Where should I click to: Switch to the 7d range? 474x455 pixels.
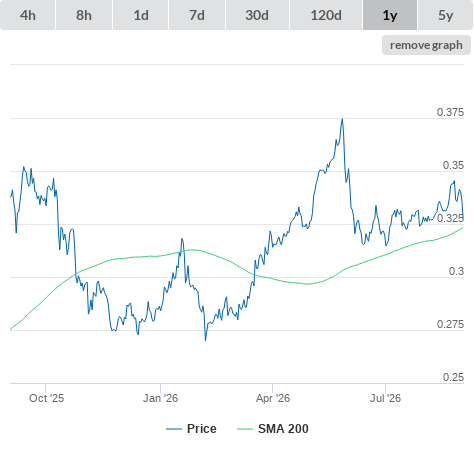click(197, 15)
